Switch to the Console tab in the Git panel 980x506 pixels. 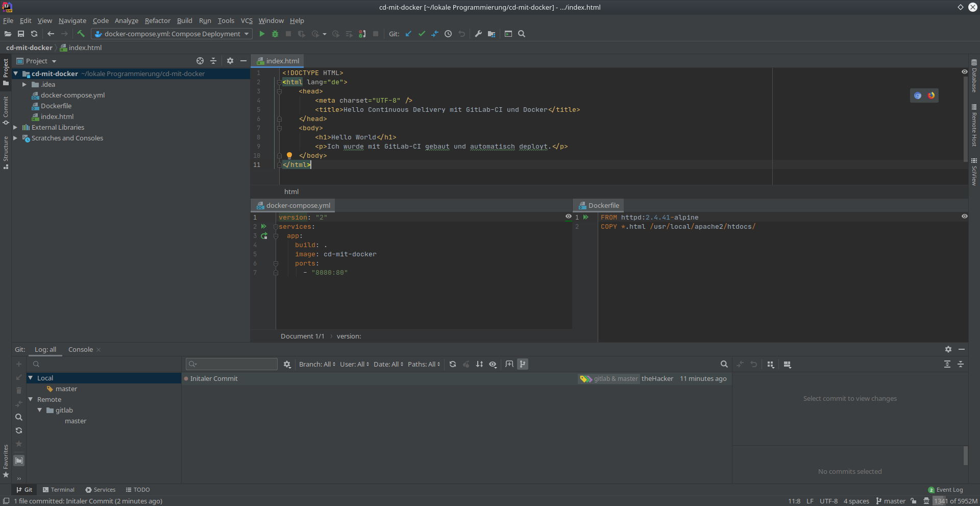[x=81, y=350]
